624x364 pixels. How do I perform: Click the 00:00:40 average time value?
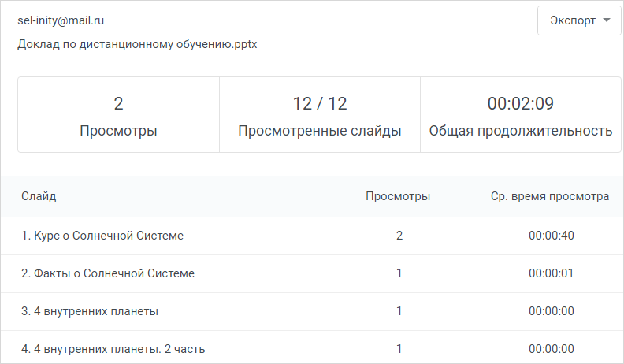click(552, 236)
